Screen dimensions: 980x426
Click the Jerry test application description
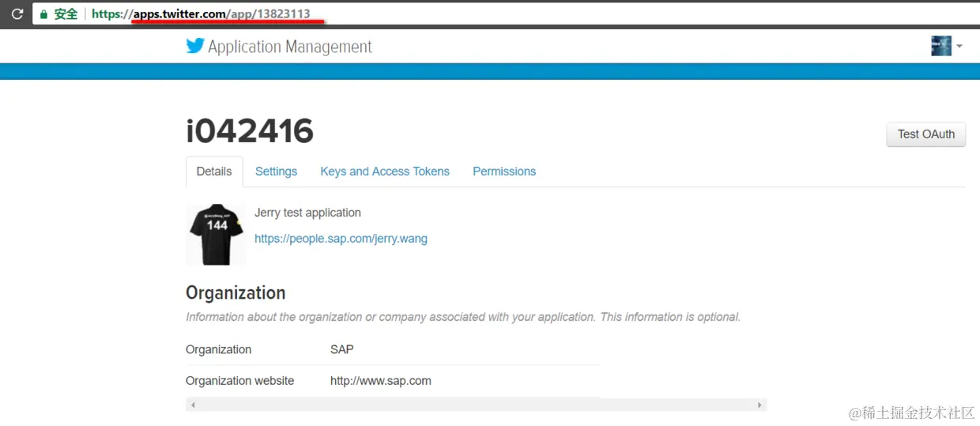[x=307, y=213]
